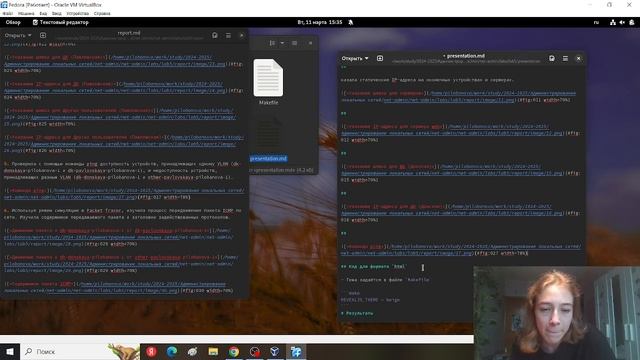Open VirtualBox Manager cube icon in taskbar

[x=275, y=351]
